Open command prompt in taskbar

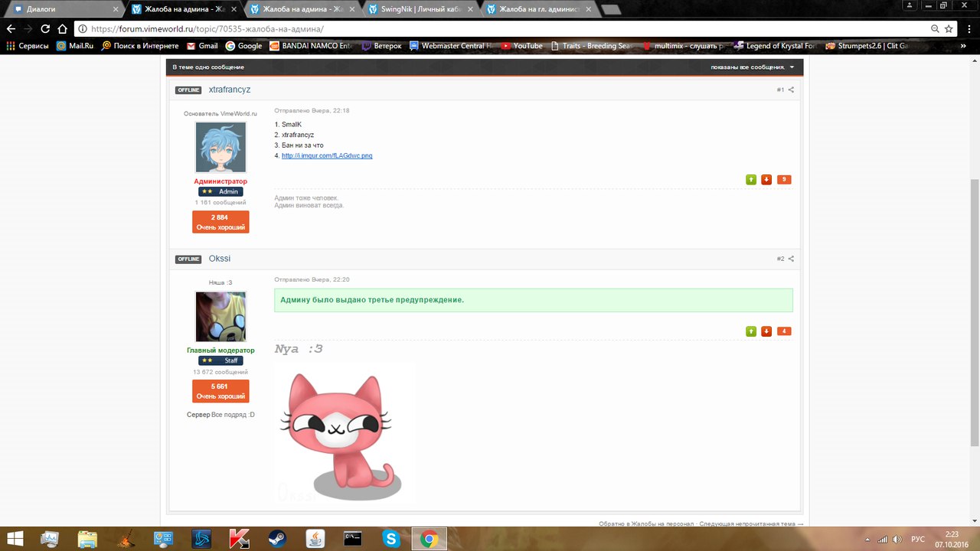point(353,539)
